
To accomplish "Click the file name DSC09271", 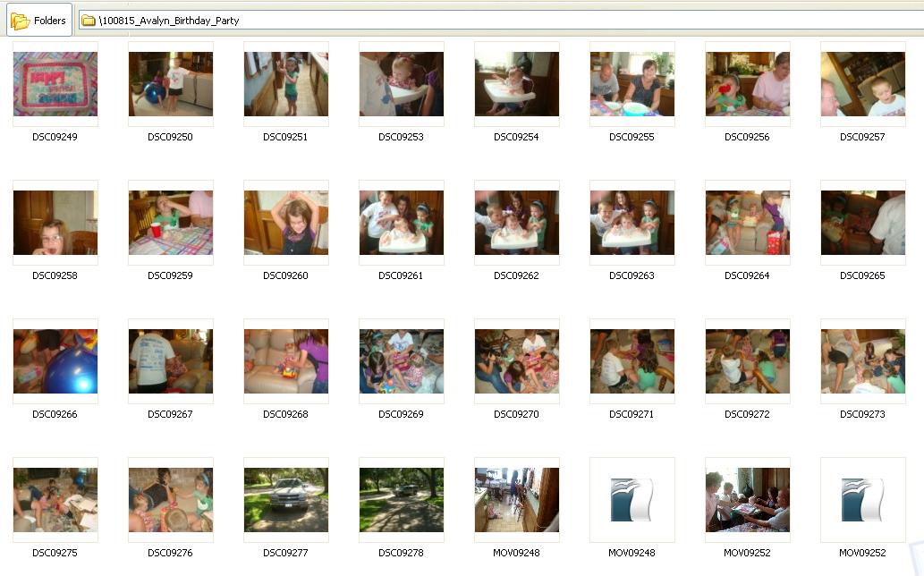I will 632,414.
